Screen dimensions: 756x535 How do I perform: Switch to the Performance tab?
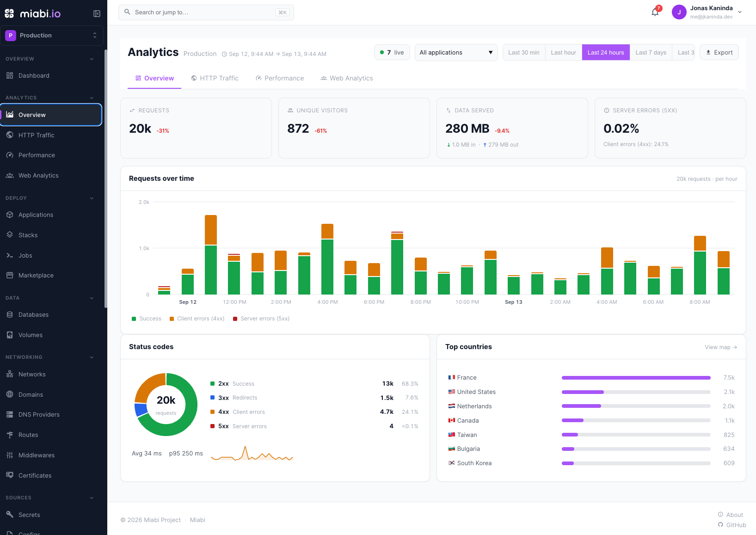coord(280,78)
